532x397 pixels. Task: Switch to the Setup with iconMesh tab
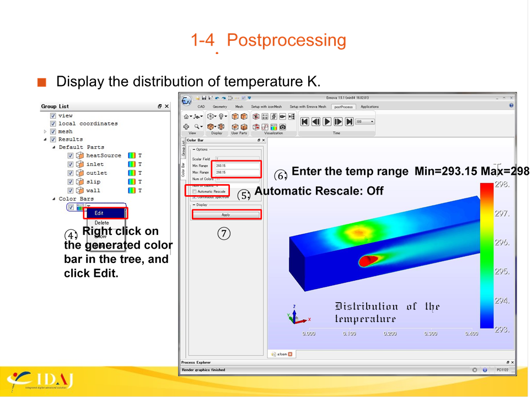[x=266, y=106]
